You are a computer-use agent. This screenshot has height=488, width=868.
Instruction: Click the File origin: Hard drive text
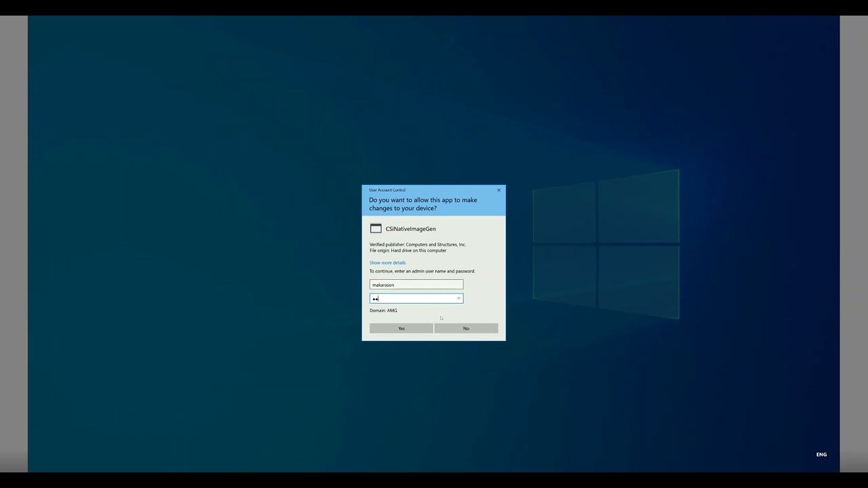pos(408,250)
